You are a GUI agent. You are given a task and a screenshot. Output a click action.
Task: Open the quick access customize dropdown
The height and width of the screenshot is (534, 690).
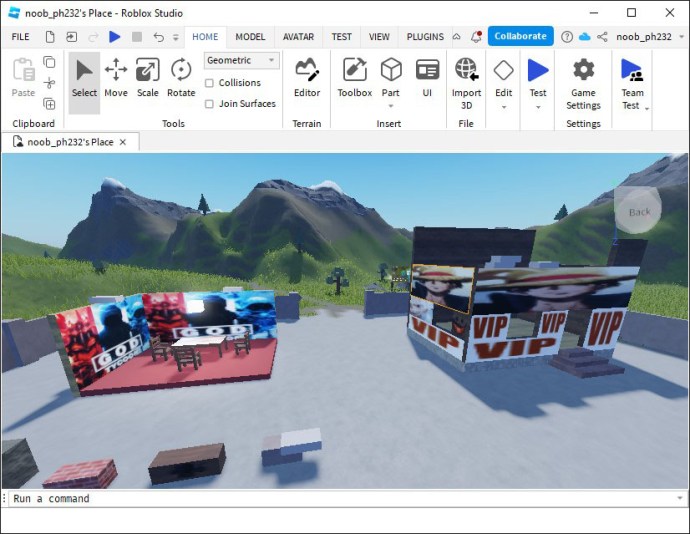pos(176,37)
